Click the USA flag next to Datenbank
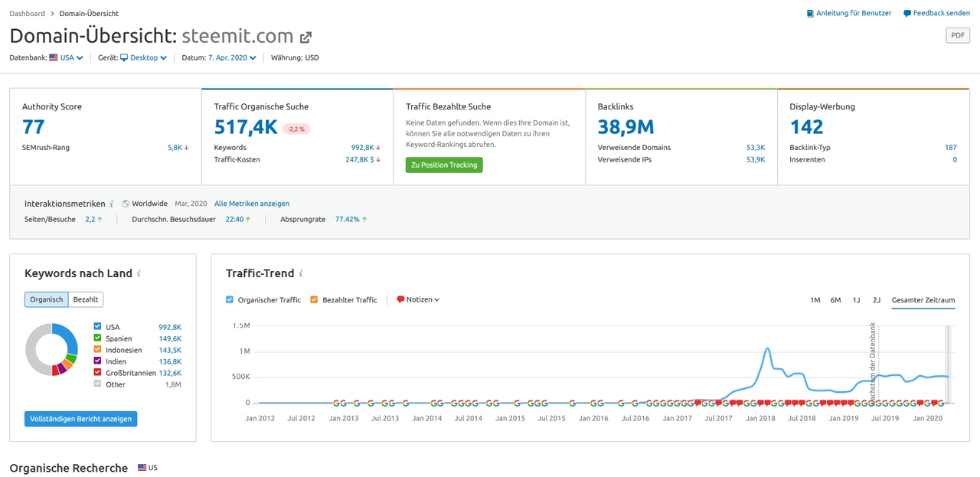This screenshot has width=980, height=477. pyautogui.click(x=54, y=57)
